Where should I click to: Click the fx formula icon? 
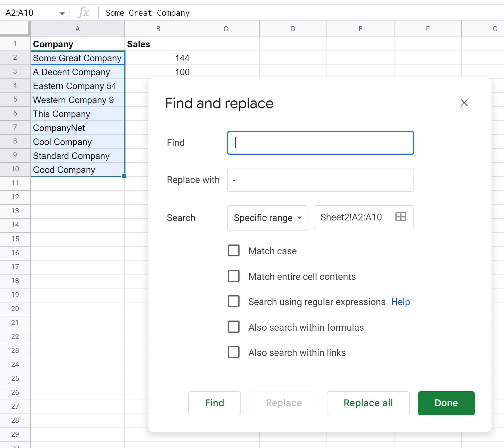84,13
